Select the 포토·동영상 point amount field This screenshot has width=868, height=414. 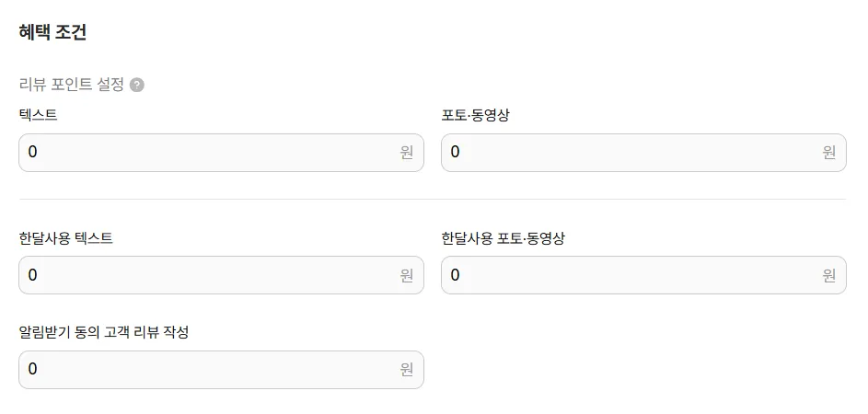[x=643, y=153]
